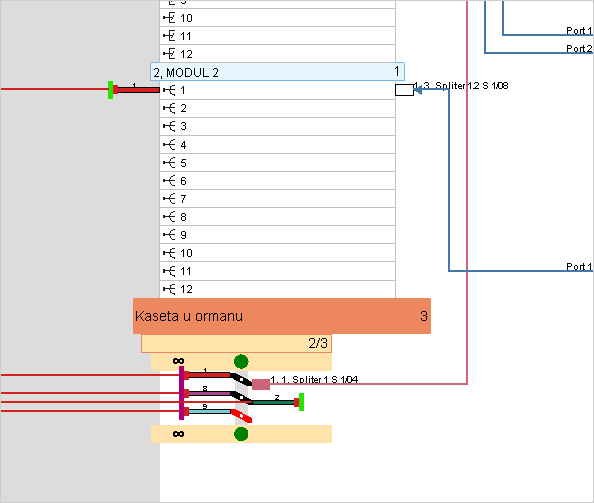The height and width of the screenshot is (503, 594).
Task: Select the number 7 in MODUL 2
Action: tap(183, 199)
